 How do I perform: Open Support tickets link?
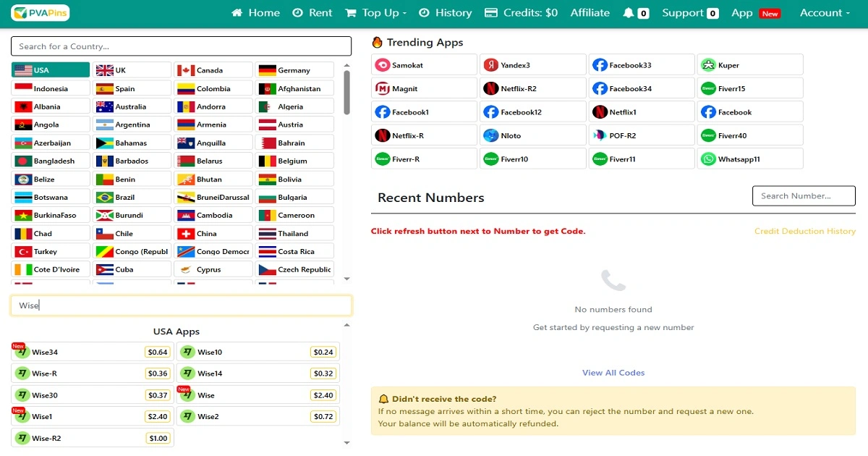point(690,13)
